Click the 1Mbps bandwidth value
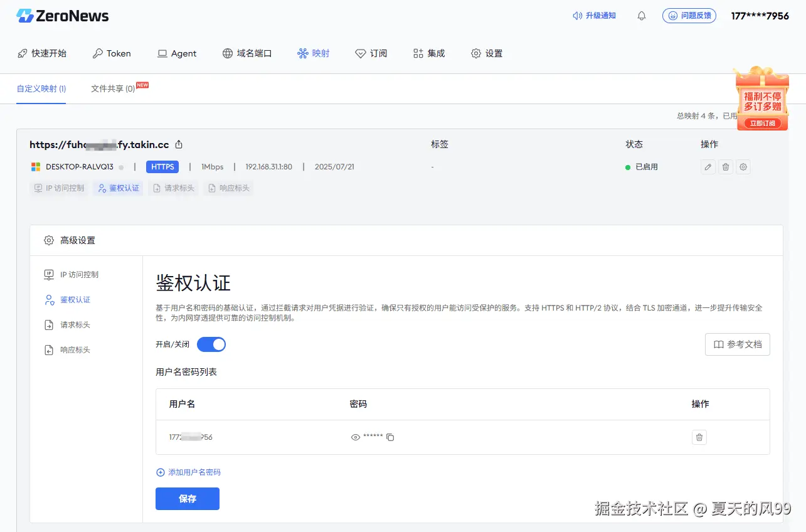Image resolution: width=806 pixels, height=532 pixels. [213, 167]
